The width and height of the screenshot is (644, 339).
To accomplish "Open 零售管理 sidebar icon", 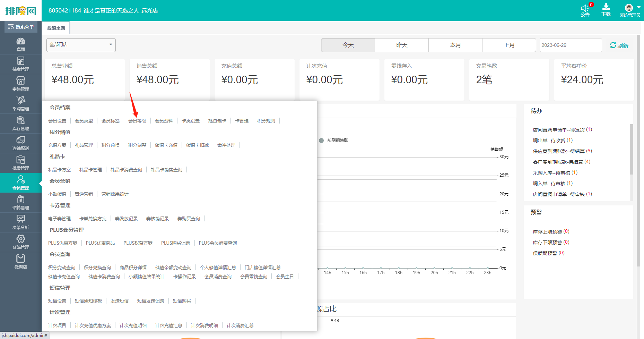I will coord(21,84).
